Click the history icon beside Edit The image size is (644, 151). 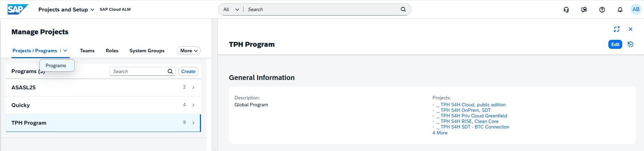point(631,44)
